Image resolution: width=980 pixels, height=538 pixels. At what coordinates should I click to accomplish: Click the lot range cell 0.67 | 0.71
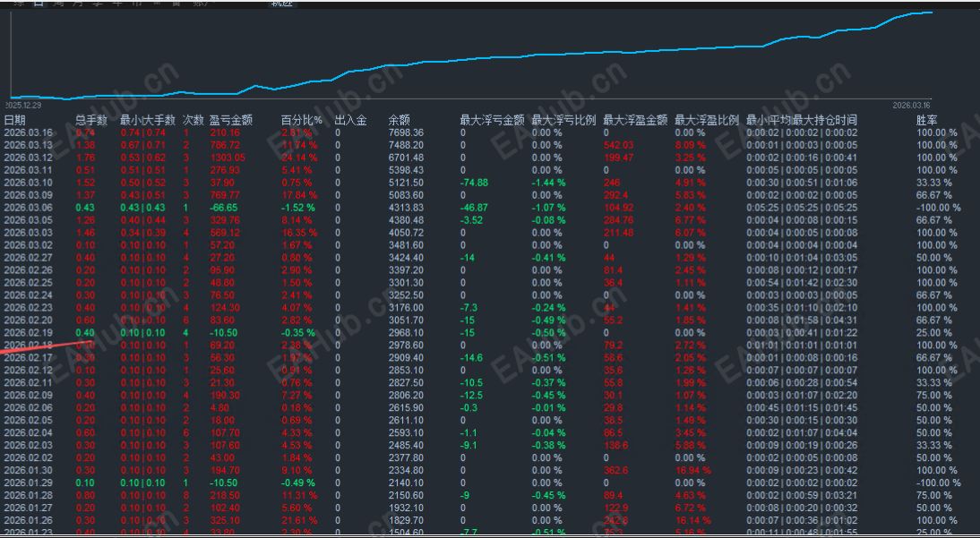point(143,145)
